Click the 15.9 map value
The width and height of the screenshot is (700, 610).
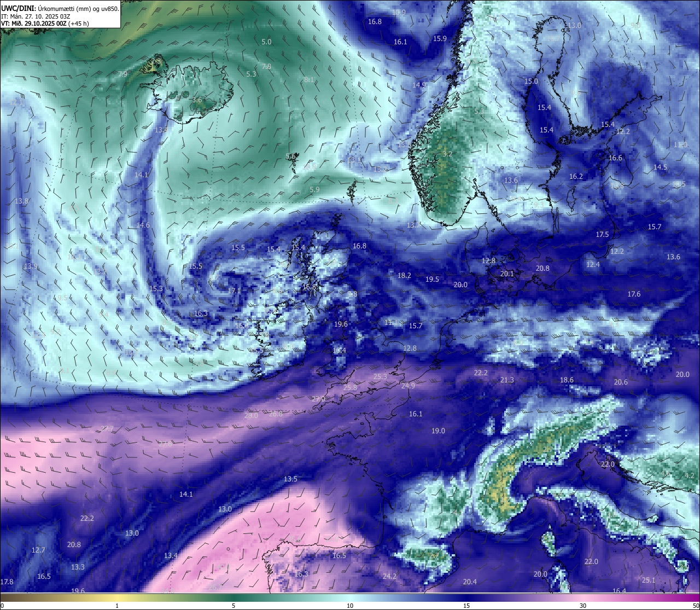(440, 38)
